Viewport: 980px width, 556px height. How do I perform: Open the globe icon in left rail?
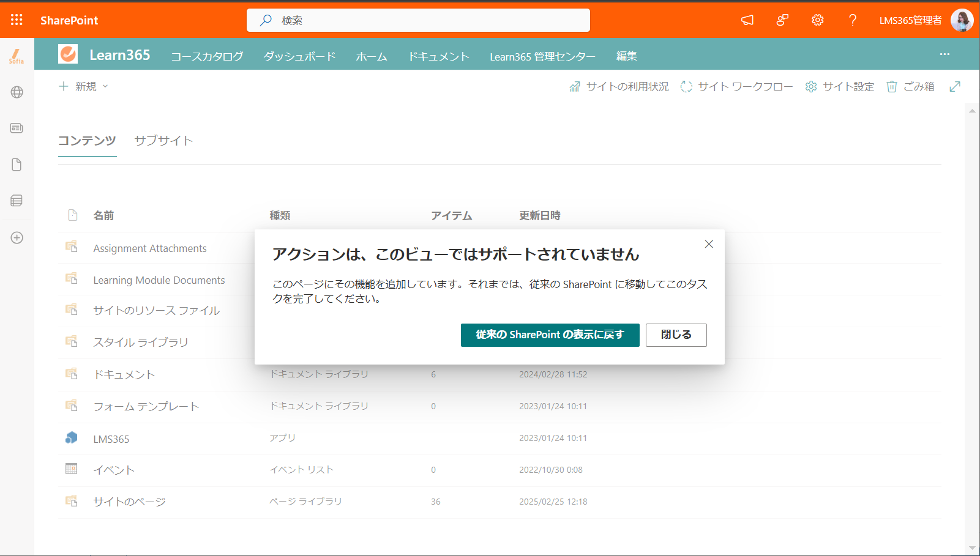(17, 92)
